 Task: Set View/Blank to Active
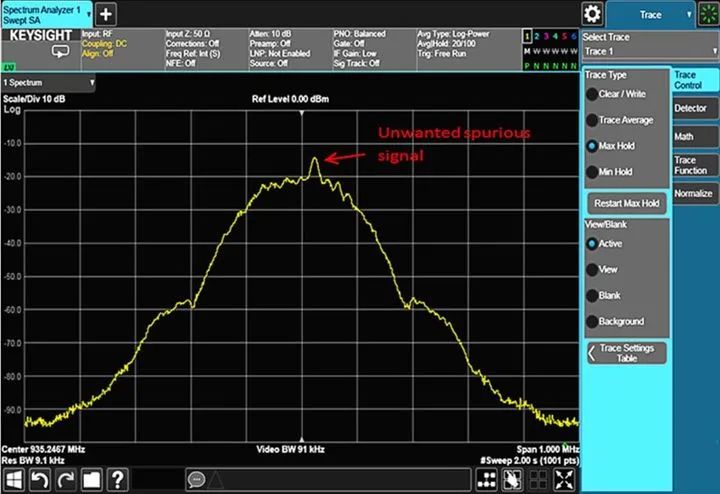click(605, 244)
